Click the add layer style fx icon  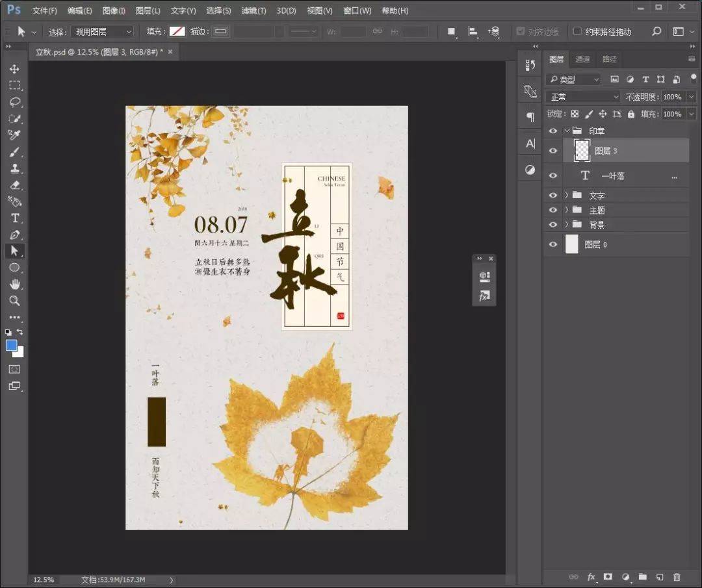[591, 577]
